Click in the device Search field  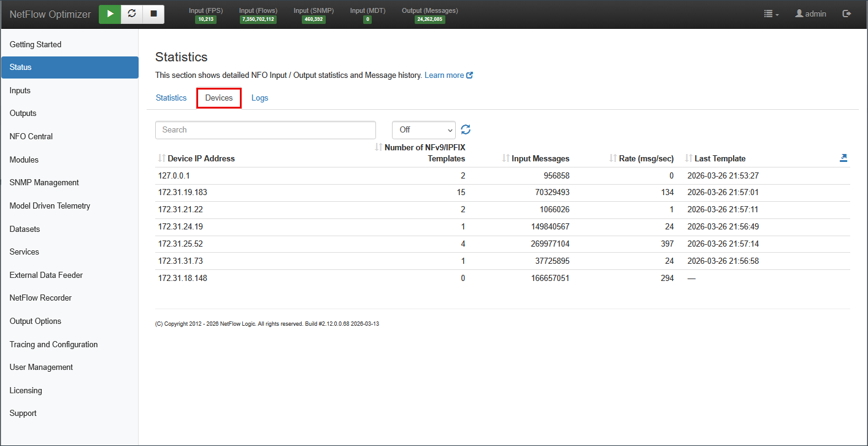coord(265,129)
